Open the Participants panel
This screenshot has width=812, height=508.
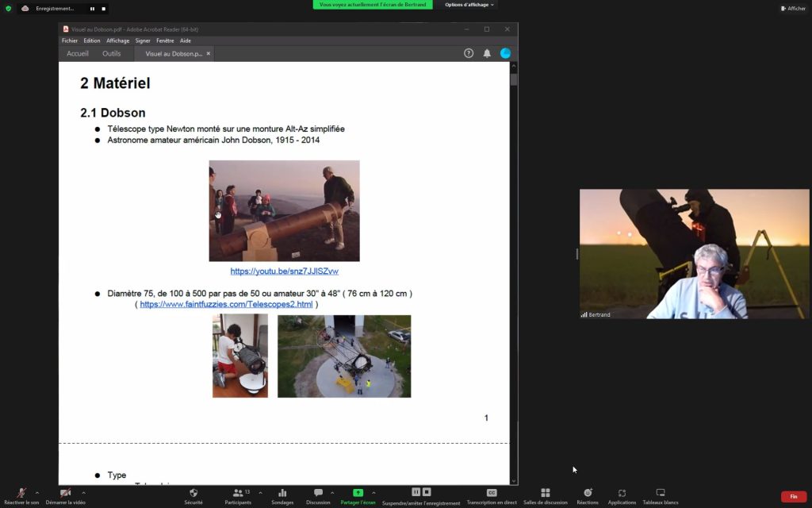coord(238,496)
